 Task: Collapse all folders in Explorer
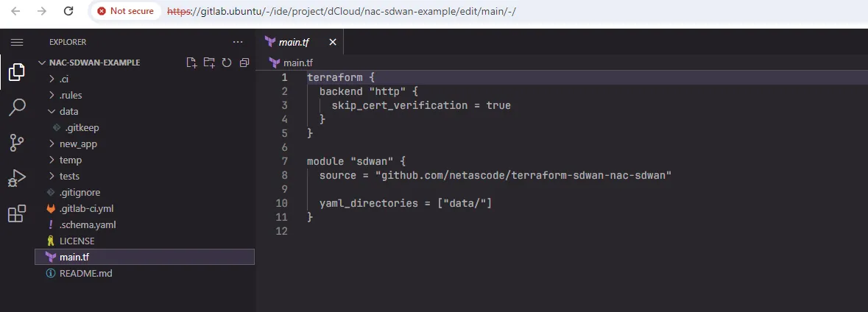pyautogui.click(x=244, y=63)
